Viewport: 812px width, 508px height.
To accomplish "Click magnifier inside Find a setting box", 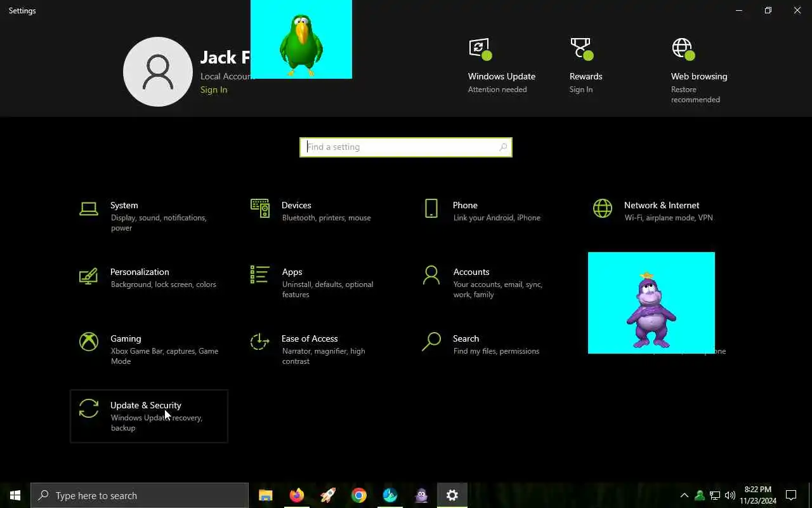I will coord(503,147).
